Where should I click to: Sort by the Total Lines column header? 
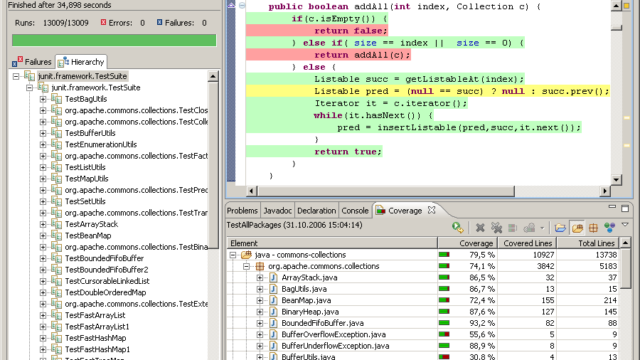[x=588, y=243]
